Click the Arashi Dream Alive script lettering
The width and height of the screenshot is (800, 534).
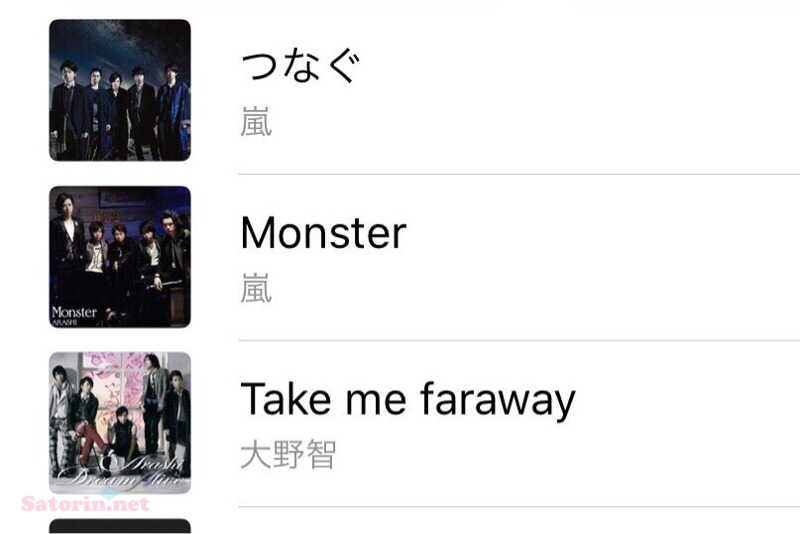tap(122, 472)
